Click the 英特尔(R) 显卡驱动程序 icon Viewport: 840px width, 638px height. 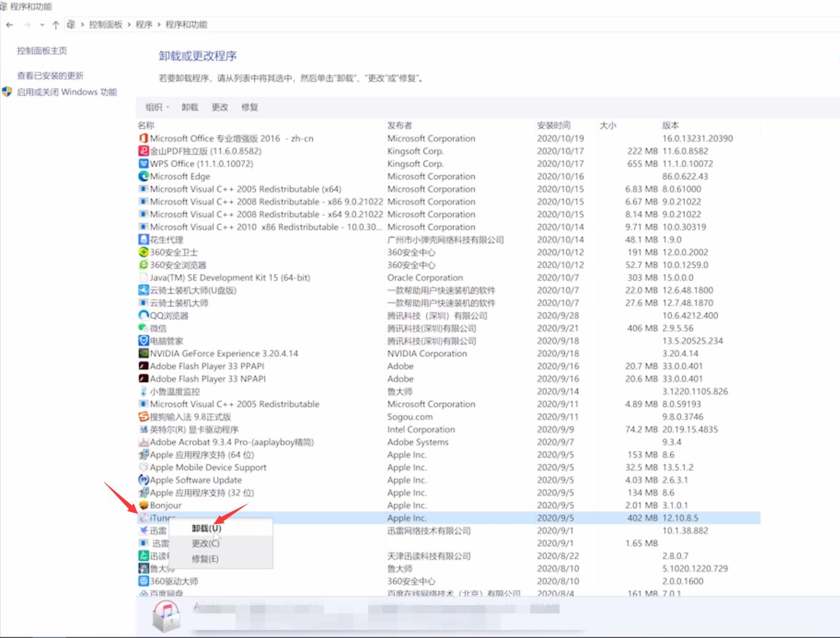(x=144, y=429)
